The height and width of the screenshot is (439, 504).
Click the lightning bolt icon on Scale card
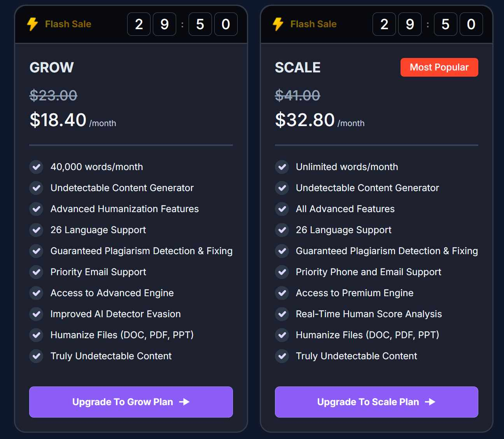click(x=277, y=24)
